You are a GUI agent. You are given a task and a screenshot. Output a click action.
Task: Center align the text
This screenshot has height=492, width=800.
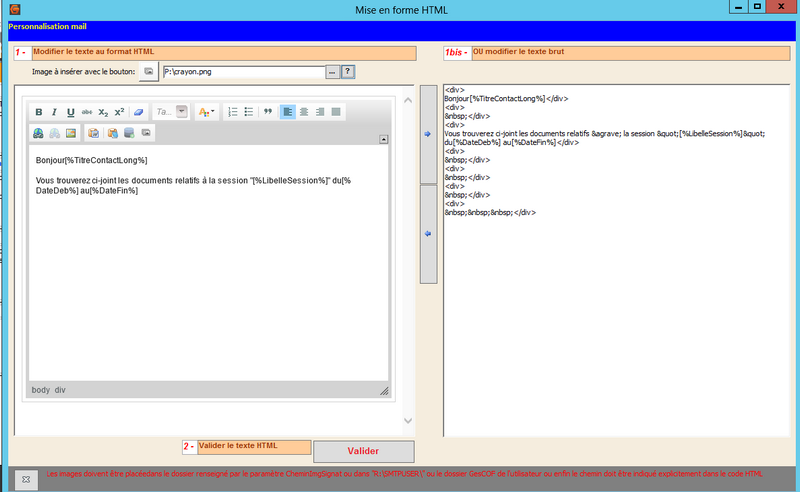304,112
